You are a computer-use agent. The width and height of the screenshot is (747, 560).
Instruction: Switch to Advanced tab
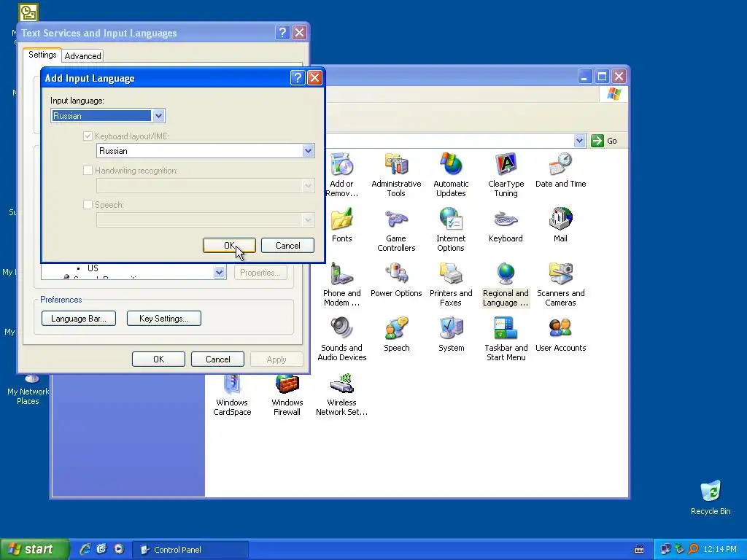[83, 56]
